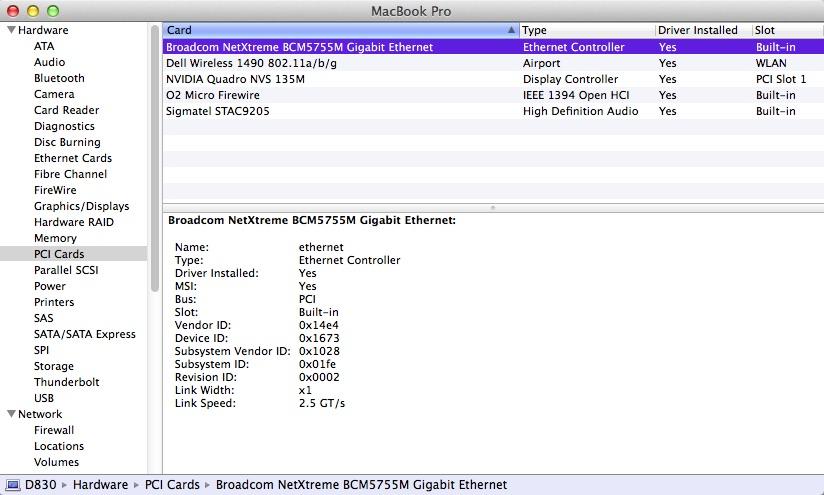Image resolution: width=824 pixels, height=495 pixels.
Task: Click the sort arrow in Card column header
Action: click(511, 30)
